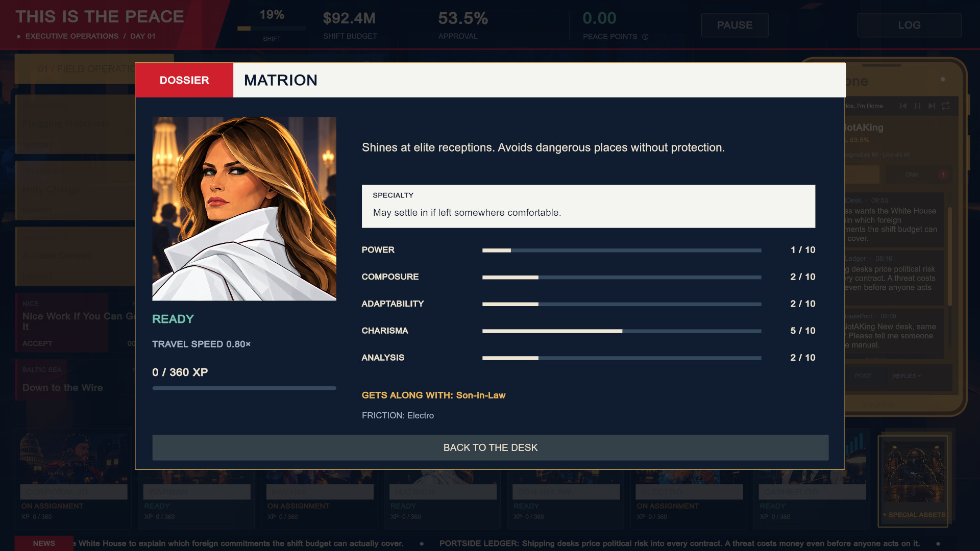Image resolution: width=980 pixels, height=551 pixels.
Task: Pause the game with PAUSE button
Action: 734,25
